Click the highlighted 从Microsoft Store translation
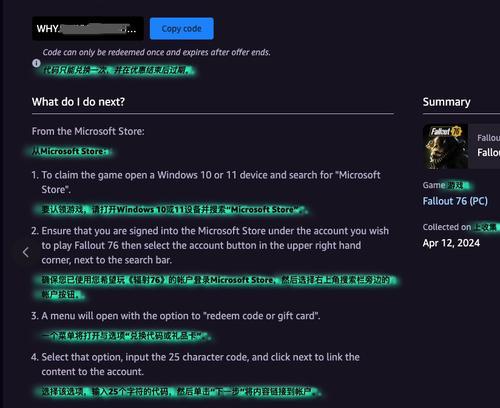500x408 pixels. click(x=69, y=151)
